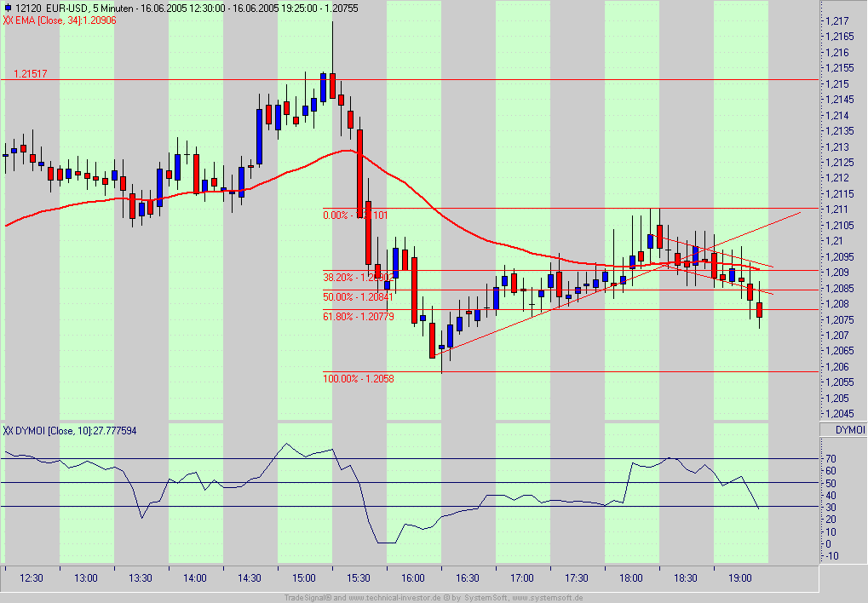Click the 50.00% - 1.20841 Fibonacci label
Image resolution: width=868 pixels, height=603 pixels.
(358, 297)
